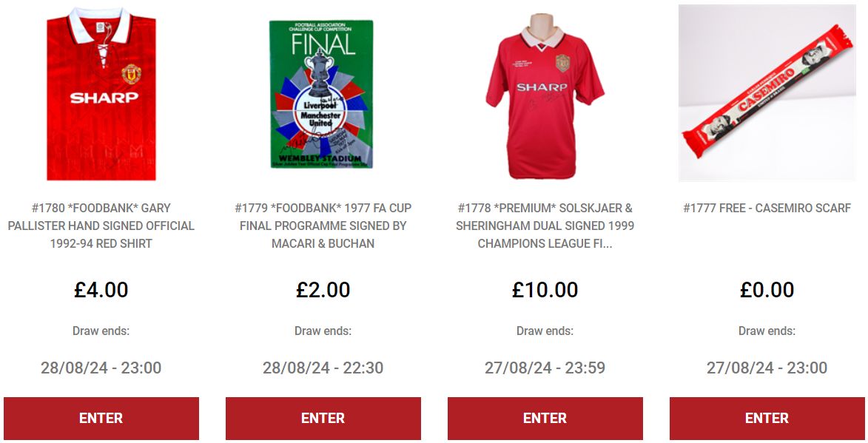The height and width of the screenshot is (443, 868).
Task: Click the 28/08/24 - 22:30 draw end date
Action: tap(323, 368)
